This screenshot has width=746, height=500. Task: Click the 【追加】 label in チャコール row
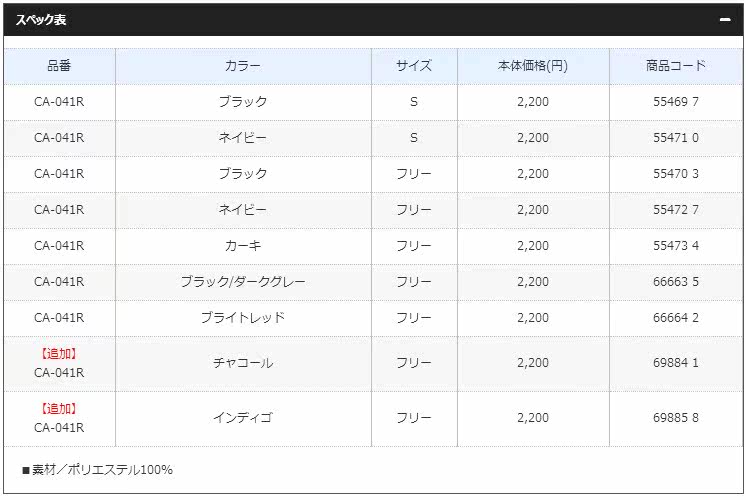(x=59, y=353)
